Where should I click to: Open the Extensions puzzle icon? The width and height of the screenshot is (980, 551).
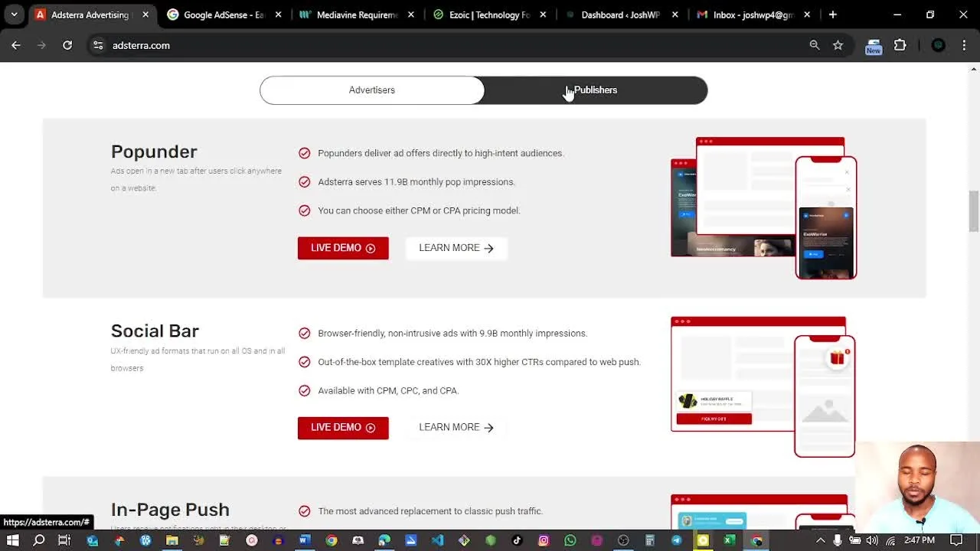[900, 45]
